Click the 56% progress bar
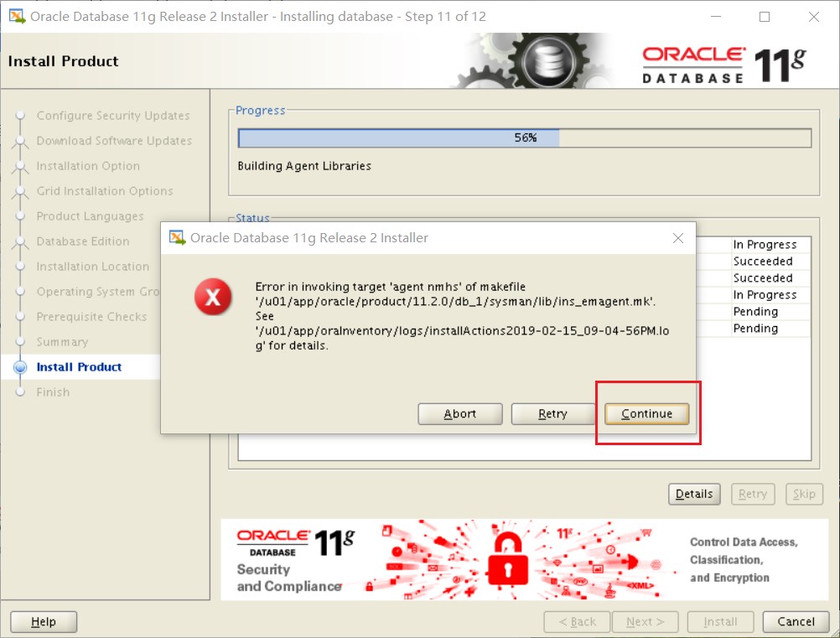 point(525,137)
